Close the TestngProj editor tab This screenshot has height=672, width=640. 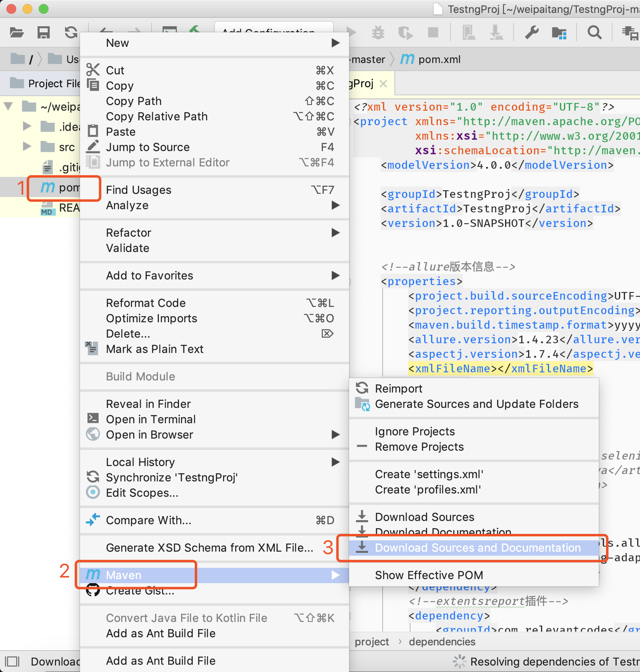383,84
